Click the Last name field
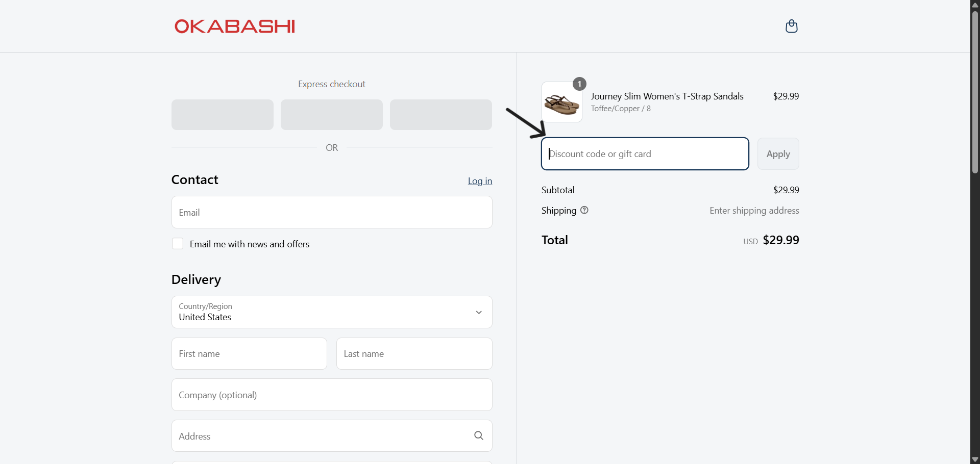The width and height of the screenshot is (980, 464). tap(414, 354)
